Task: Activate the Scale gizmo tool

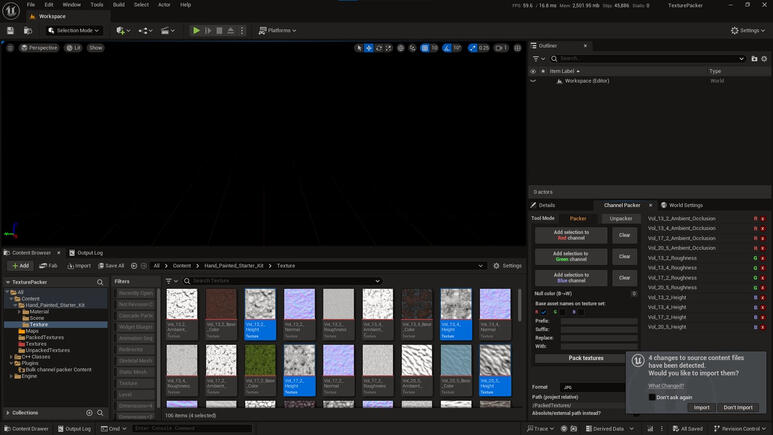Action: click(388, 48)
